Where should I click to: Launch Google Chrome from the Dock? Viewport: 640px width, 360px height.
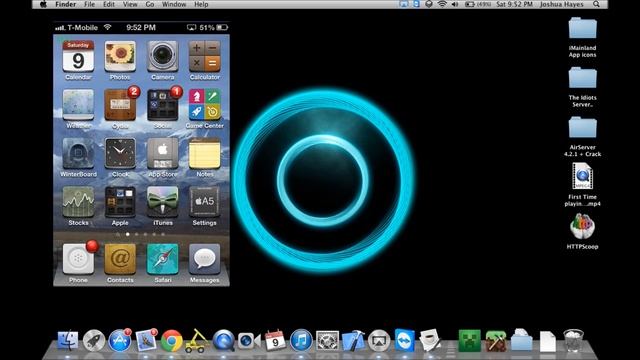tap(171, 340)
